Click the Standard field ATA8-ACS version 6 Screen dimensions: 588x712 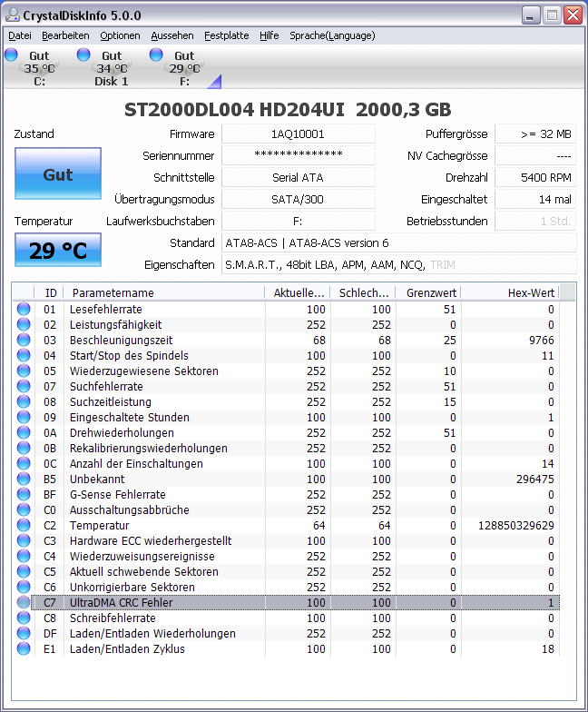click(399, 243)
